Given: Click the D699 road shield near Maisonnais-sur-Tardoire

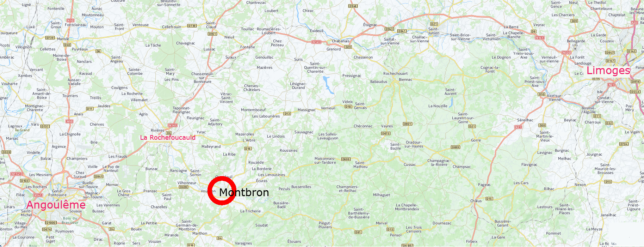Looking at the screenshot, I should (346, 159).
